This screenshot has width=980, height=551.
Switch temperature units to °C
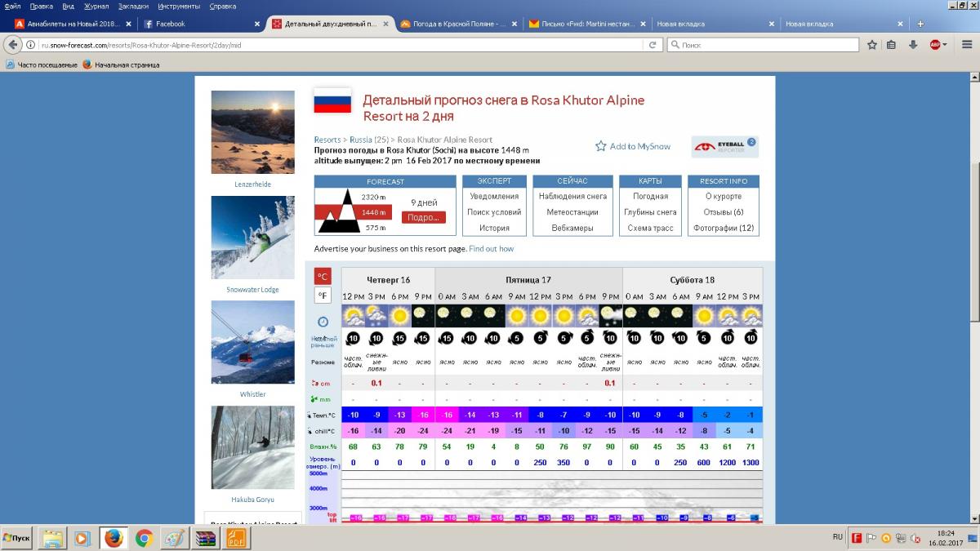point(323,276)
